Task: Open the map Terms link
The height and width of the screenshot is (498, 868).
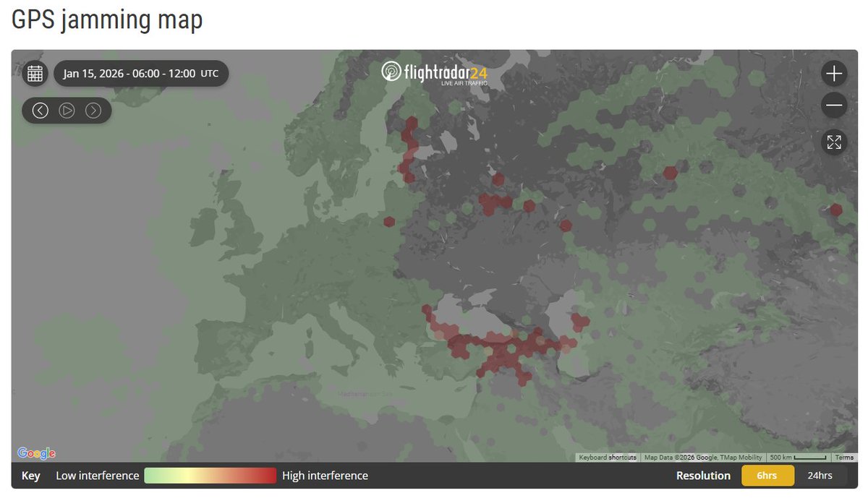Action: [x=844, y=458]
